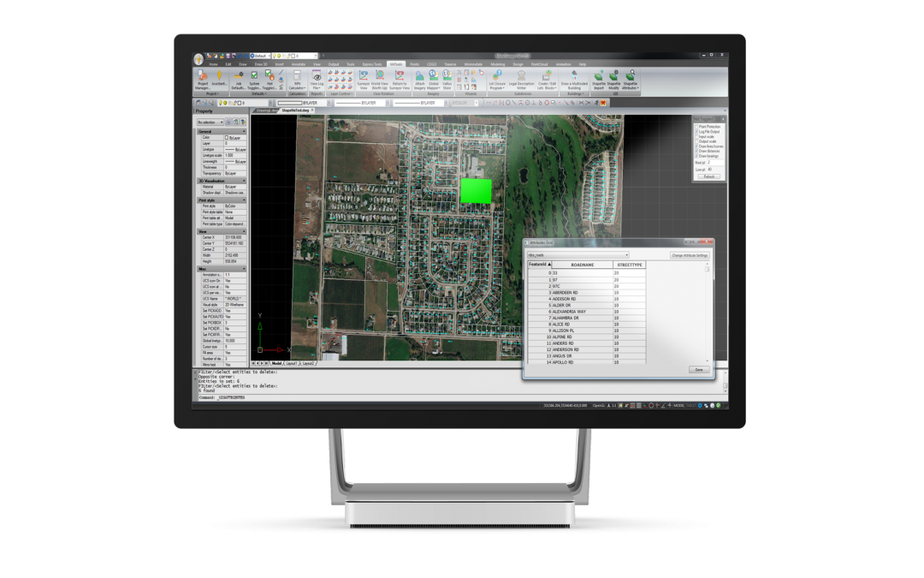Click the Change Attribute Settings button
924x578 pixels.
pos(689,255)
